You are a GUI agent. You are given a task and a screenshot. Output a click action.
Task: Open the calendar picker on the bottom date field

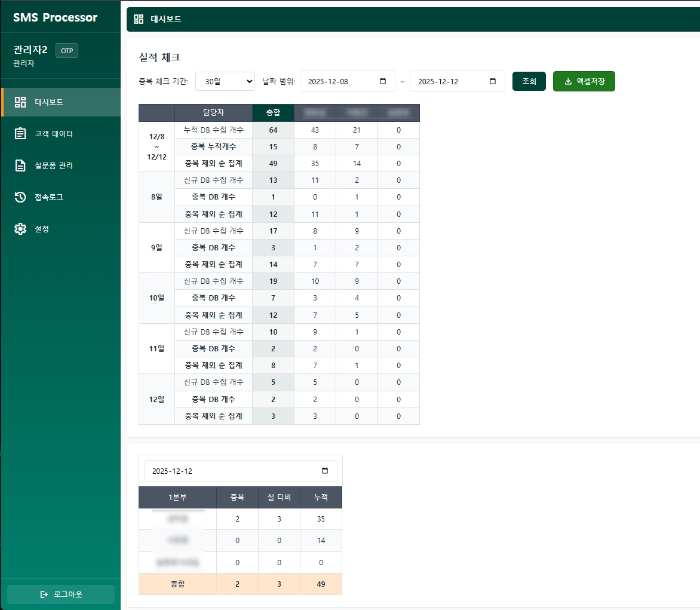(x=324, y=471)
